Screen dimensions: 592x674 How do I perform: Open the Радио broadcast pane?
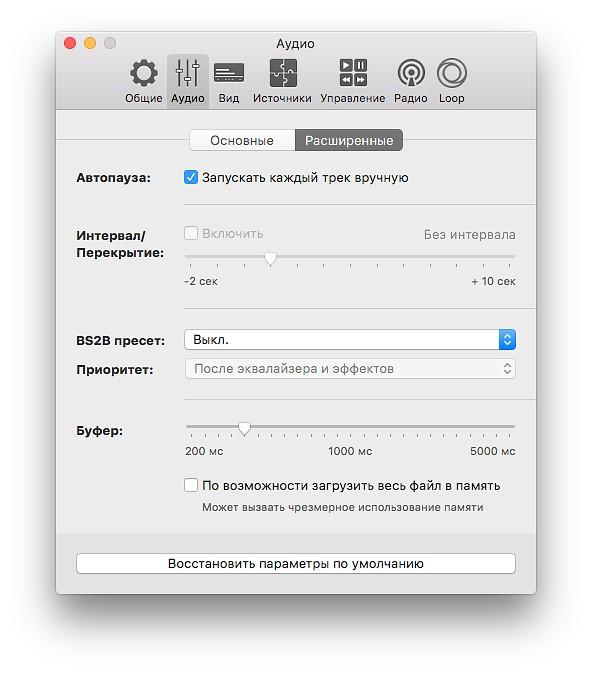pyautogui.click(x=411, y=81)
